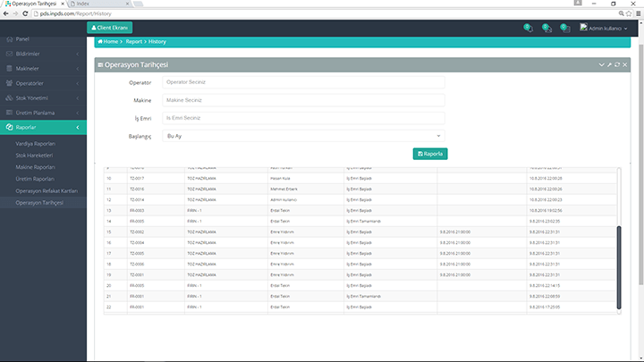644x362 pixels.
Task: Expand the Stok Yönetimi chevron
Action: 78,98
